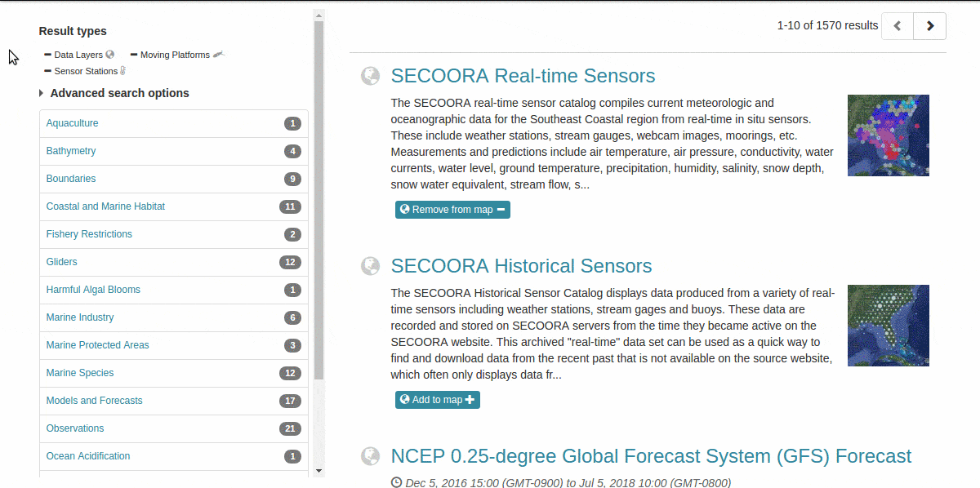
Task: Click the Sensor Stations buoy icon
Action: 122,71
